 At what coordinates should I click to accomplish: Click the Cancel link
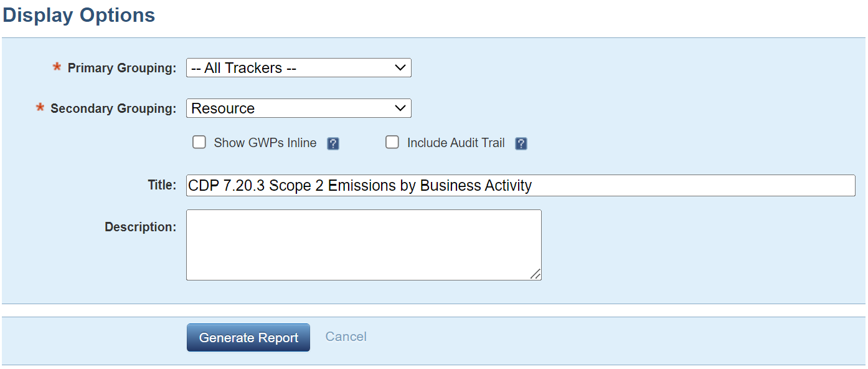click(346, 337)
